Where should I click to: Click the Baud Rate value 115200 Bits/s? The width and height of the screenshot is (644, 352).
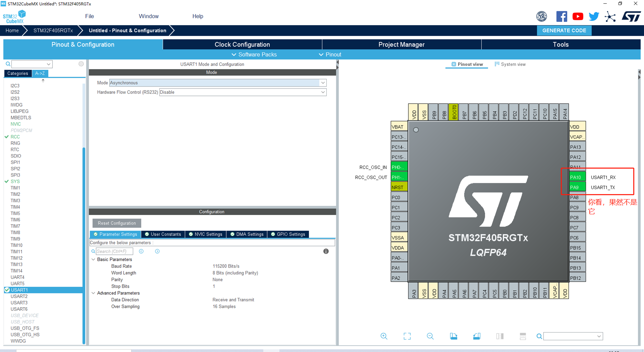click(226, 266)
